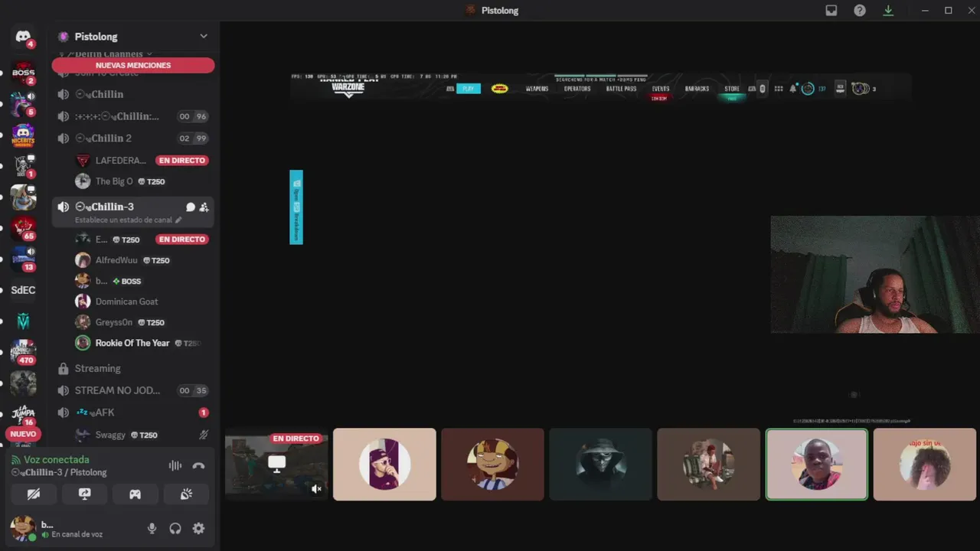
Task: Select Events tab in Warzone stream
Action: (x=661, y=89)
